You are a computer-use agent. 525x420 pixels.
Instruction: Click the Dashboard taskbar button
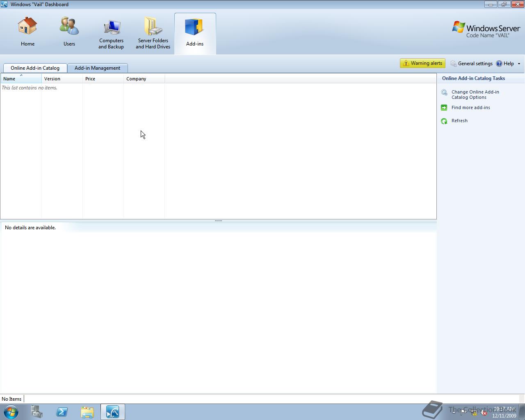coord(113,412)
